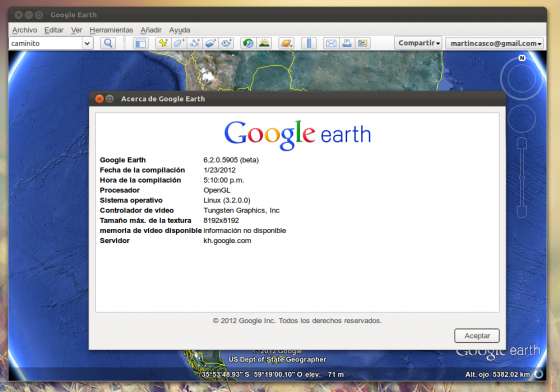Click the version text 6.2.0.5905 (beta)
This screenshot has width=560, height=392.
pos(231,160)
